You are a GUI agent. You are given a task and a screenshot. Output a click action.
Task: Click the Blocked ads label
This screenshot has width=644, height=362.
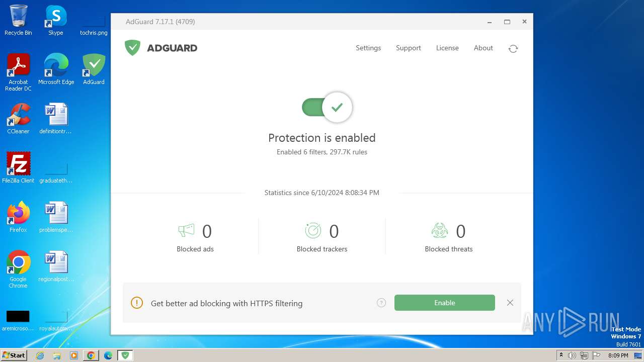pos(195,249)
